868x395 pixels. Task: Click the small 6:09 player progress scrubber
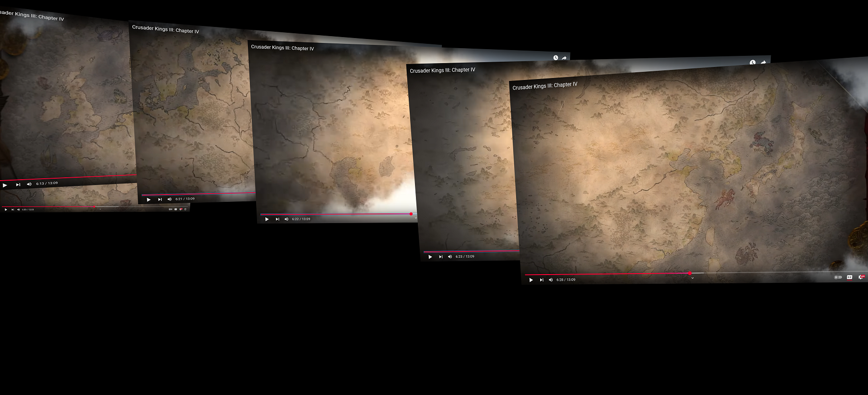[94, 207]
